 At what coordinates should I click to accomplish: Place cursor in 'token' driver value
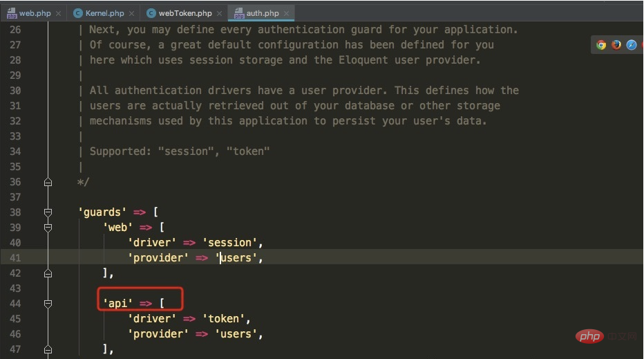pos(224,319)
